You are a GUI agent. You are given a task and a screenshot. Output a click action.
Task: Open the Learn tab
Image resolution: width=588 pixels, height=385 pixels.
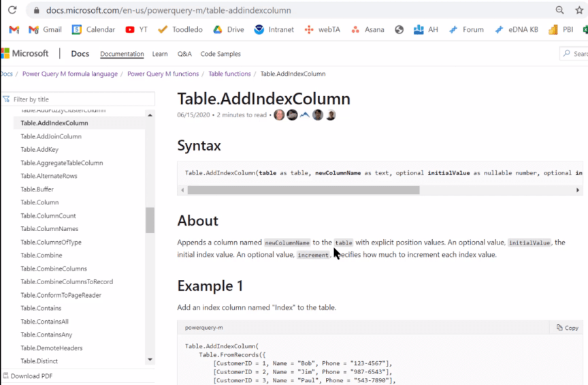(x=160, y=54)
